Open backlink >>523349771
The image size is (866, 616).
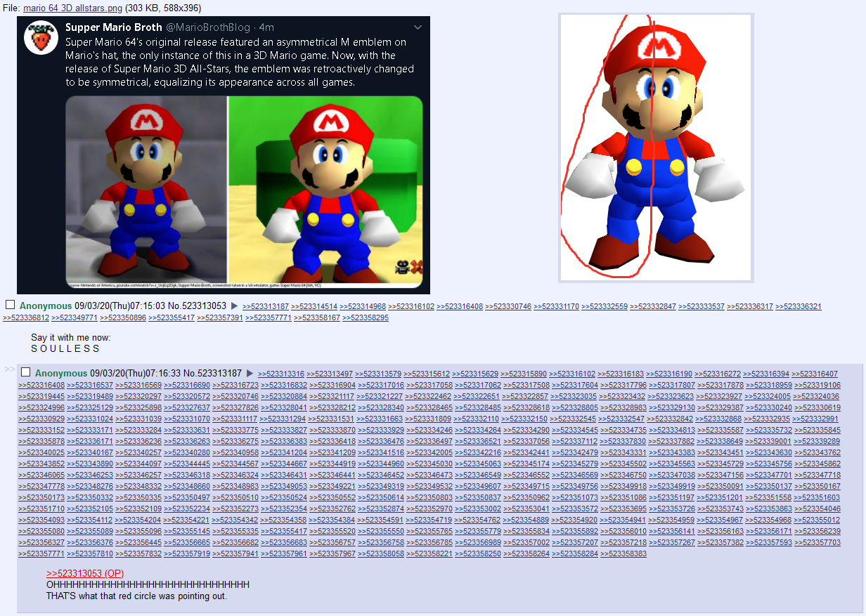pyautogui.click(x=75, y=317)
